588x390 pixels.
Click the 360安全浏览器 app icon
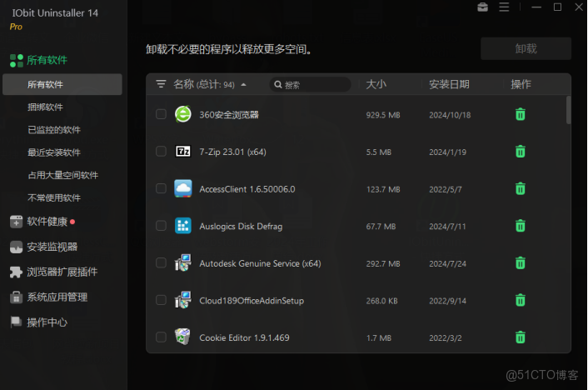click(x=183, y=114)
